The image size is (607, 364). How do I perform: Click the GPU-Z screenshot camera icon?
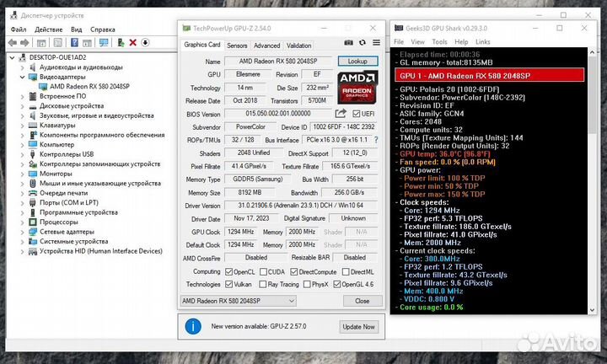(348, 42)
